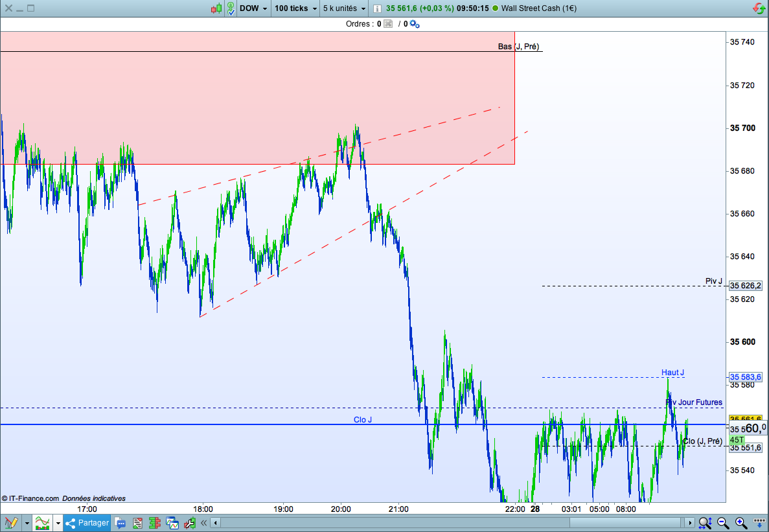This screenshot has height=532, width=769.
Task: Close the chart window X
Action: point(8,8)
